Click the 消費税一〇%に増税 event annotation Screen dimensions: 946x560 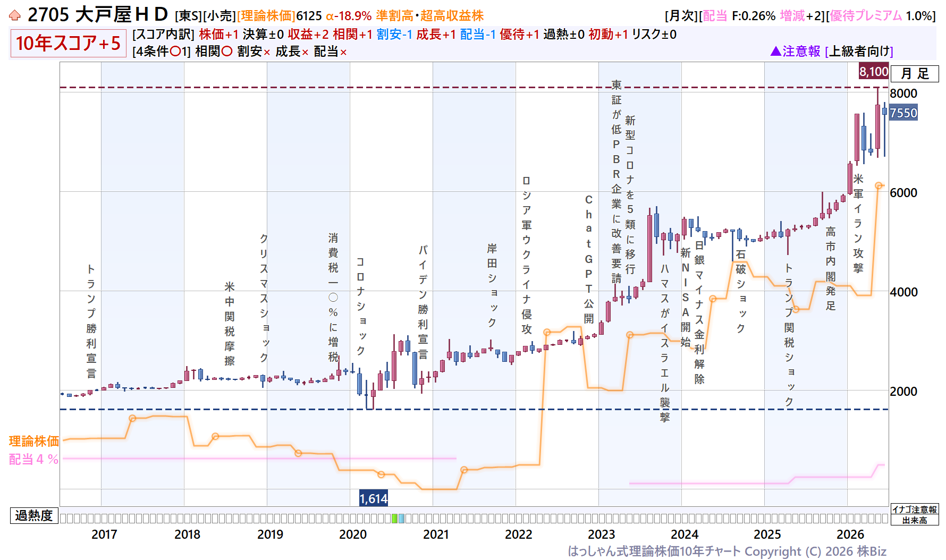[333, 298]
